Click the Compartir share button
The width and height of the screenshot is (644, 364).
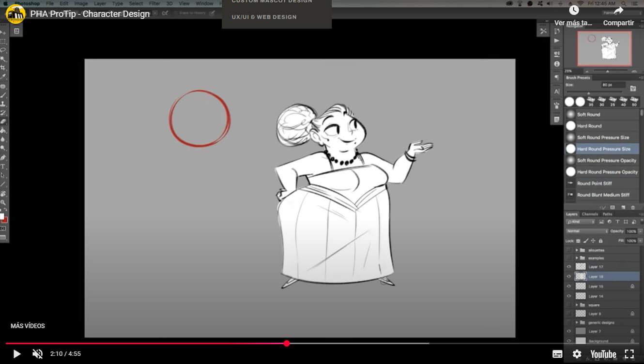pos(618,15)
